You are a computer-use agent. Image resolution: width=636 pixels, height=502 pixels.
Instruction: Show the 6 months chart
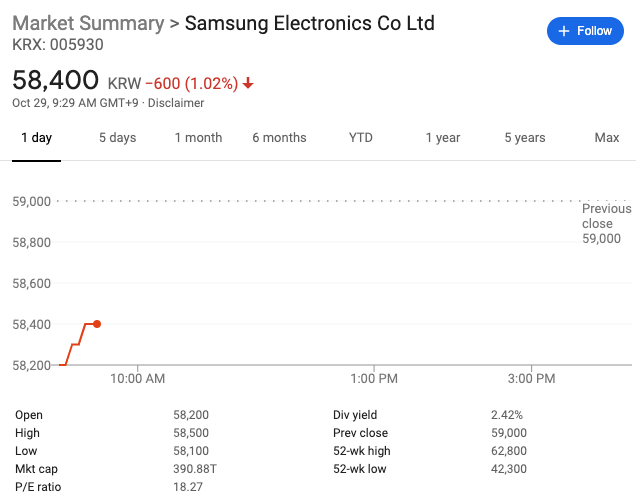coord(279,138)
